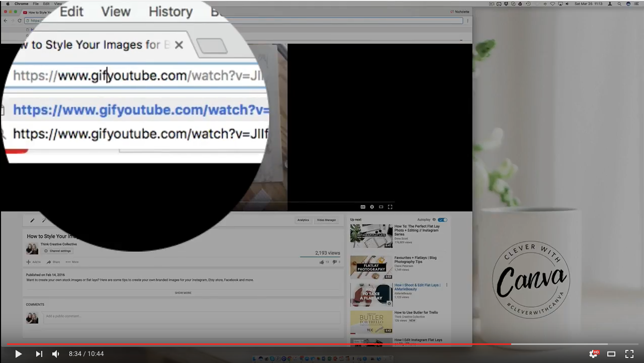Open settings gear in the recorded player

pyautogui.click(x=372, y=207)
